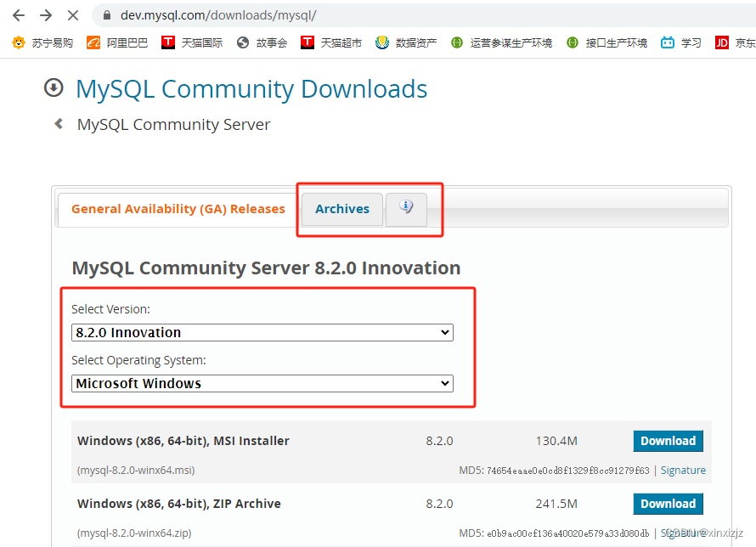Download the MSI Installer package
This screenshot has width=756, height=547.
pyautogui.click(x=669, y=441)
